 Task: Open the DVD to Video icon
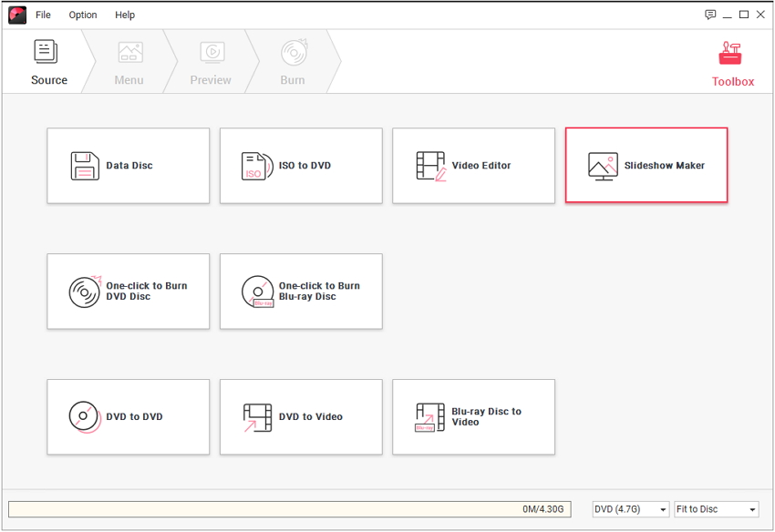[x=257, y=417]
